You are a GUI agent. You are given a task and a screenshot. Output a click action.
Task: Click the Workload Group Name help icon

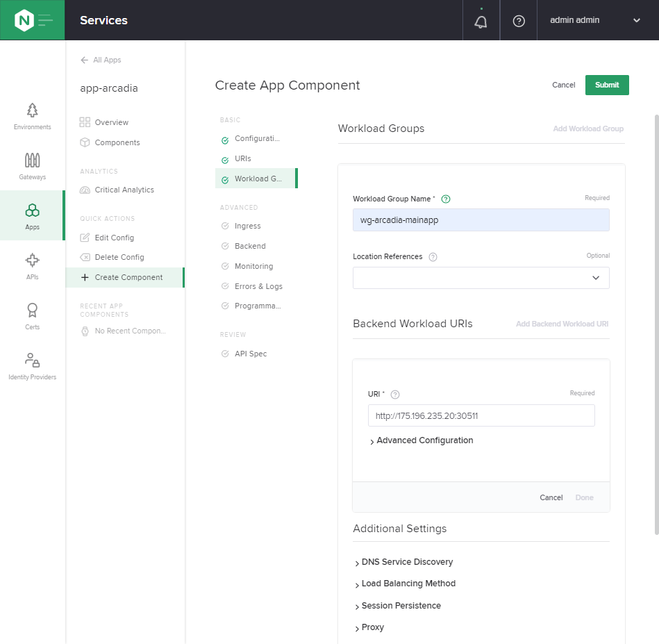(446, 199)
